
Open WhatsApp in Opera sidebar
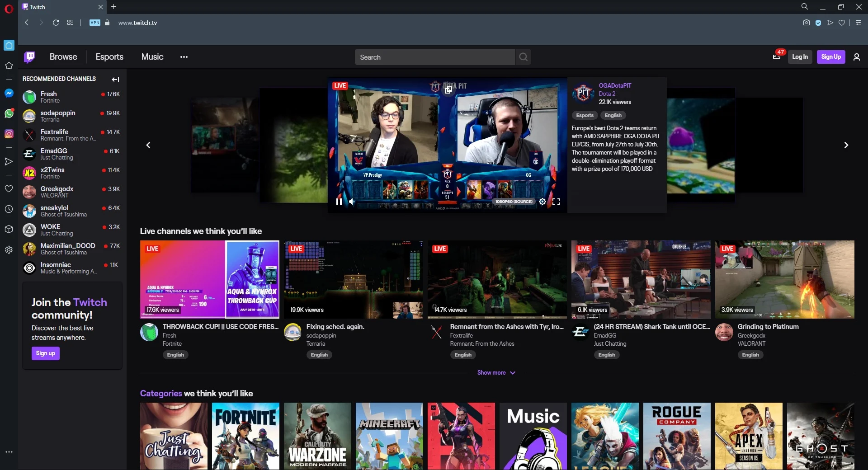(9, 113)
